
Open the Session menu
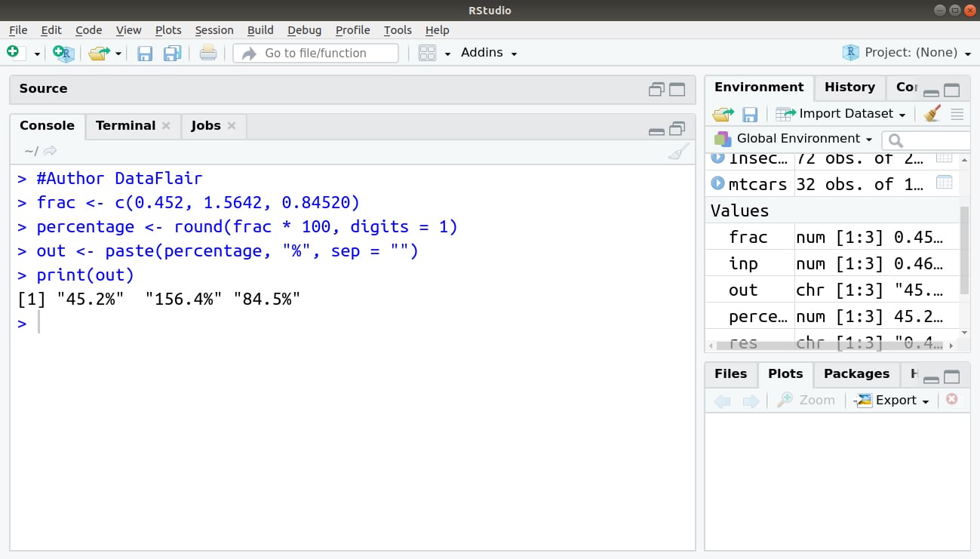tap(214, 30)
